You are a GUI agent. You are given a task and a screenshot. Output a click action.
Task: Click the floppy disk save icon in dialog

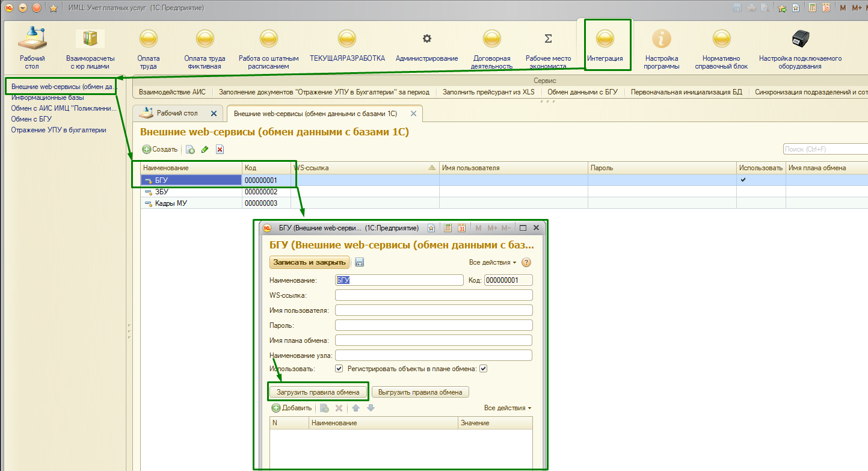pyautogui.click(x=359, y=262)
